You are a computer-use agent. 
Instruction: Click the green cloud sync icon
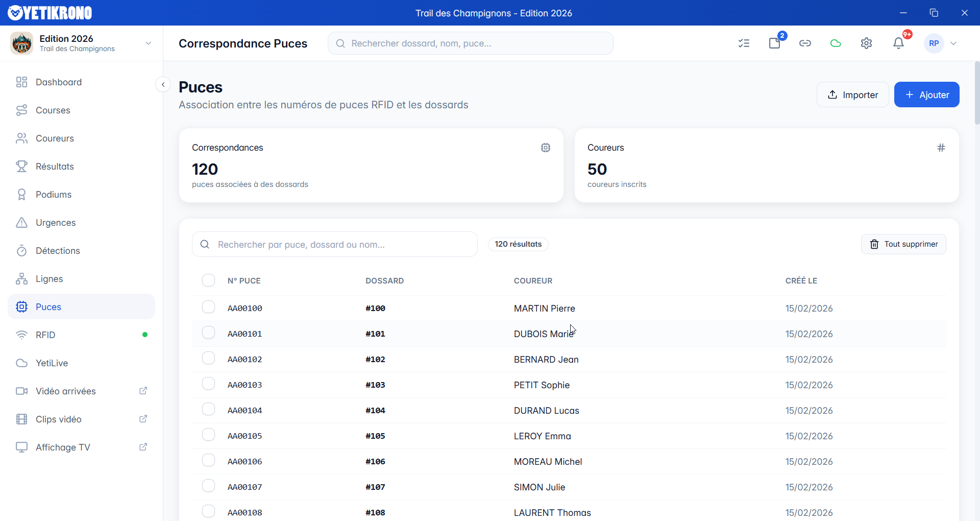click(836, 43)
